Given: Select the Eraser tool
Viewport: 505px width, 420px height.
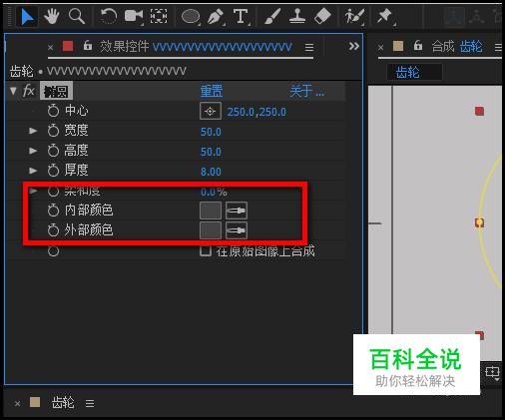Looking at the screenshot, I should (x=322, y=16).
